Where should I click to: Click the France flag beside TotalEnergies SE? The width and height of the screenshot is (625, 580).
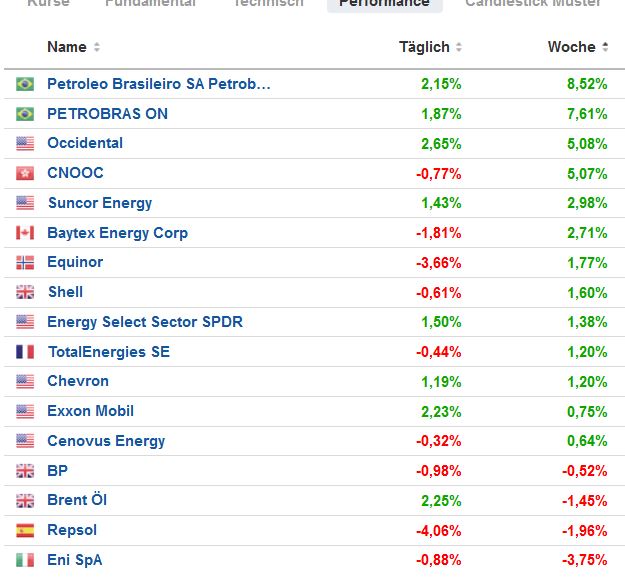[25, 352]
